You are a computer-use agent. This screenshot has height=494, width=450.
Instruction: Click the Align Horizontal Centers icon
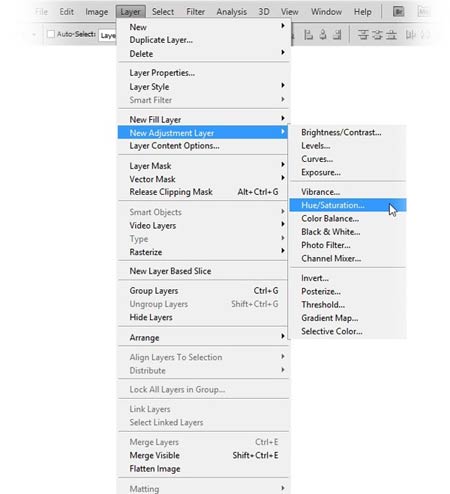[x=323, y=34]
